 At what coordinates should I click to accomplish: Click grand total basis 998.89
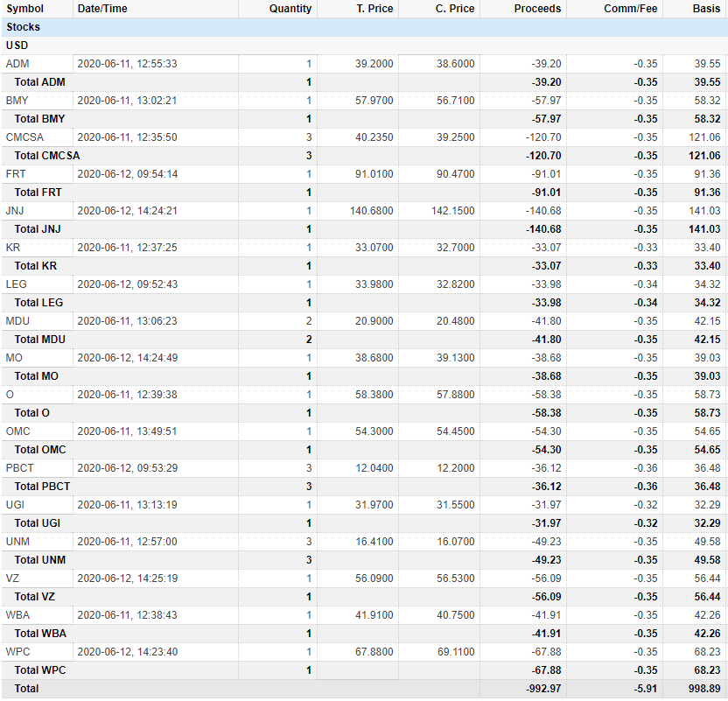(704, 689)
